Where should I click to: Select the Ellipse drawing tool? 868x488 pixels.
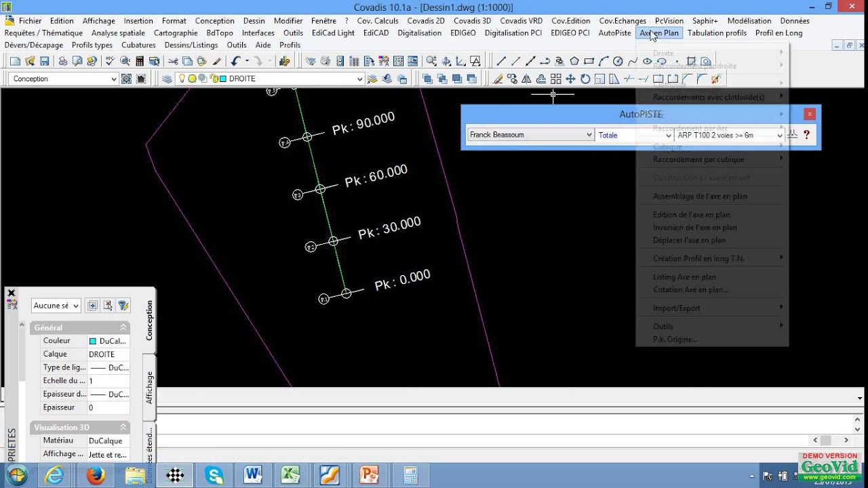647,61
